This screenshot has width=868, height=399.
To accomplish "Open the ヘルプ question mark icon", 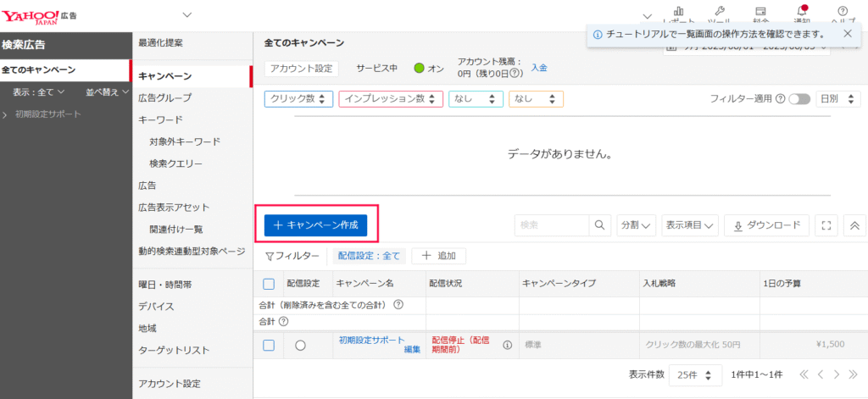I will (843, 11).
